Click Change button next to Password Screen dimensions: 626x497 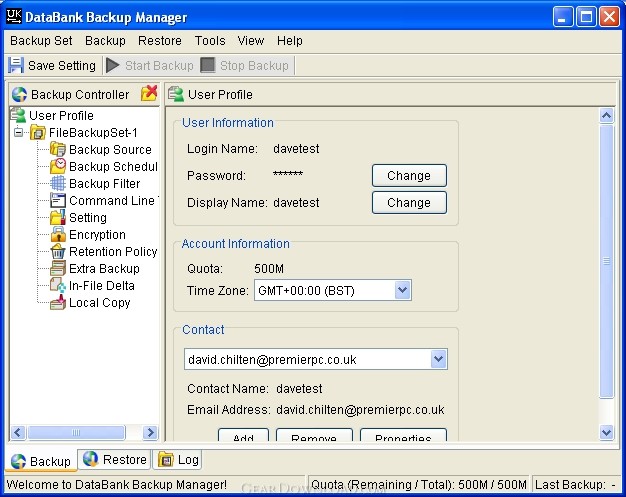(x=409, y=176)
